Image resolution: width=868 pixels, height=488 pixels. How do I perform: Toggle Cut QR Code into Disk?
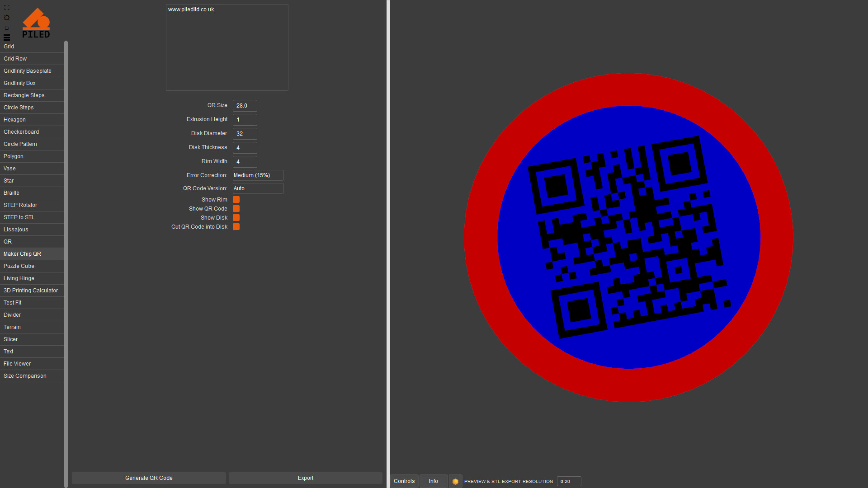(x=236, y=227)
